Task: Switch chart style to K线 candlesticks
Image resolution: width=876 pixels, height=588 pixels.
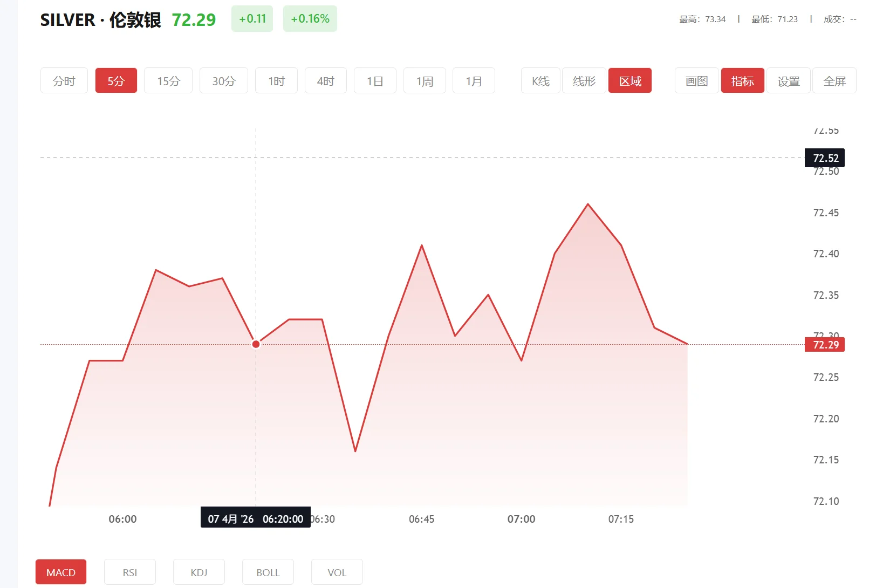Action: pyautogui.click(x=540, y=80)
